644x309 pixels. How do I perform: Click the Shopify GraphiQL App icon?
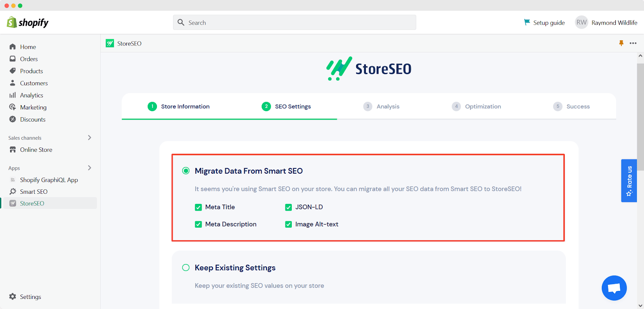click(x=12, y=180)
